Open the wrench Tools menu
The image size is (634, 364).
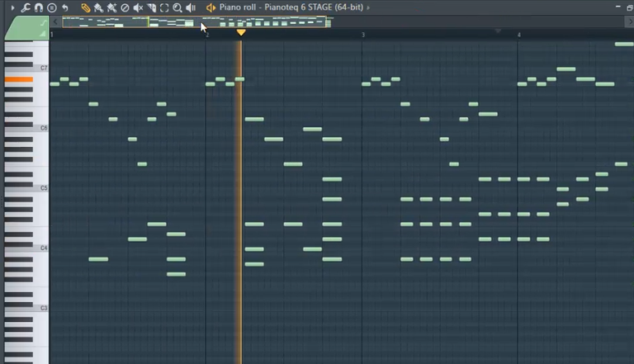coord(26,7)
